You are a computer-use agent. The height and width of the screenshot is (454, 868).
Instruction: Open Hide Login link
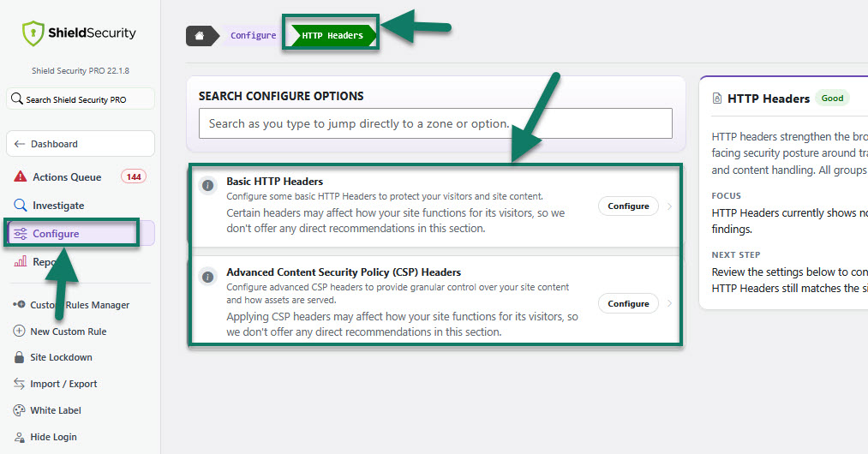pyautogui.click(x=53, y=437)
